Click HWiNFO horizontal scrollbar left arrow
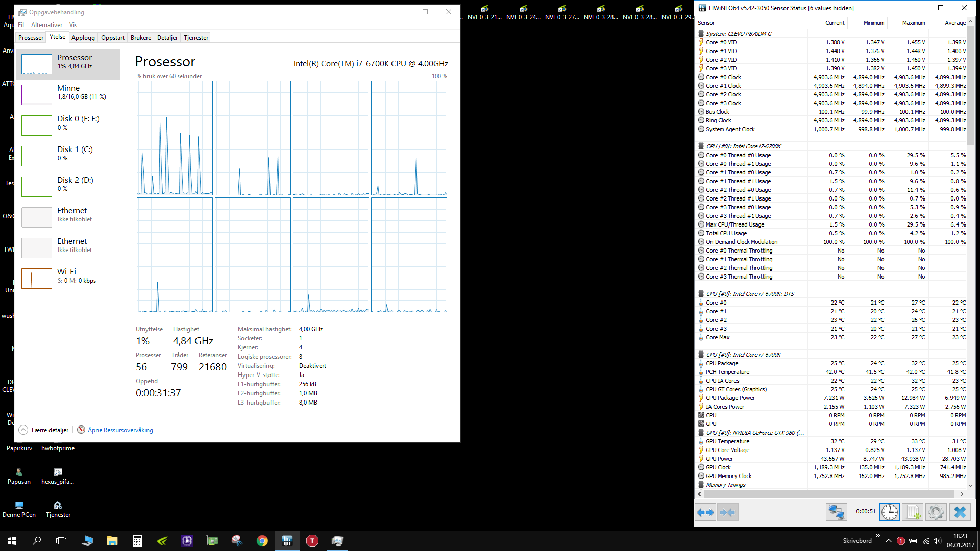This screenshot has height=551, width=980. pos(700,494)
